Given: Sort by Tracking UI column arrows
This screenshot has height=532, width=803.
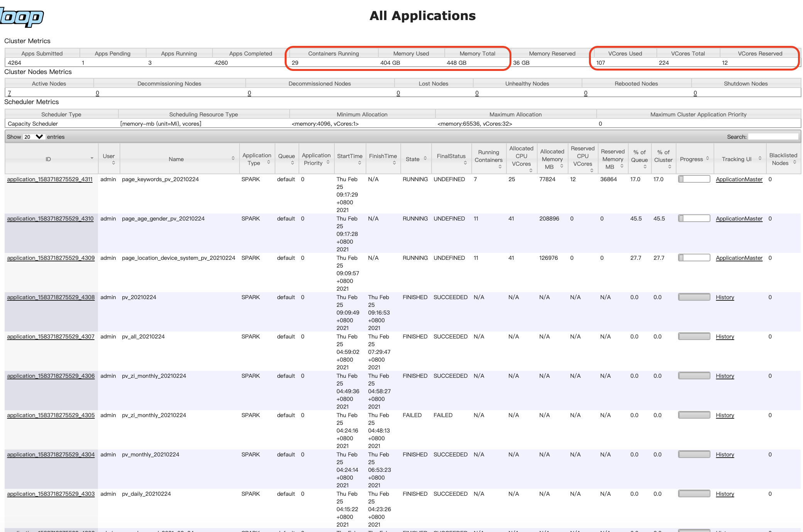Looking at the screenshot, I should coord(760,158).
